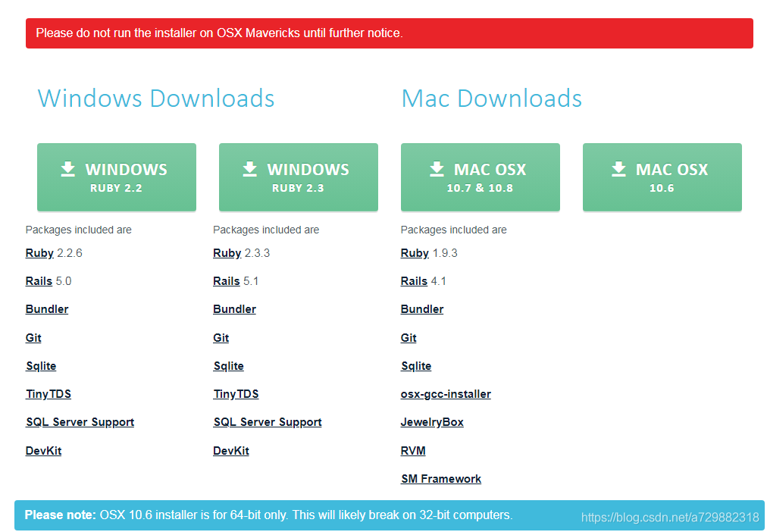Open the Rails link next to 5.0

click(39, 281)
